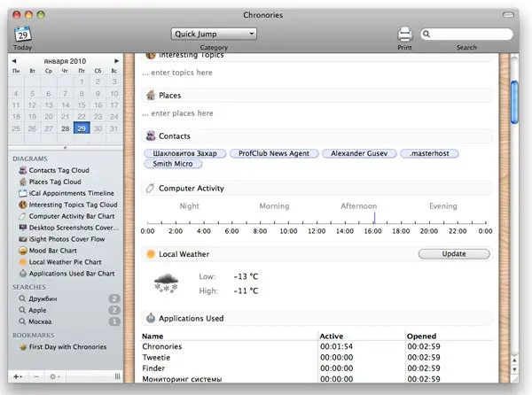Viewport: 532px width, 395px height.
Task: Open Mood Bar Chart diagram
Action: click(x=52, y=251)
